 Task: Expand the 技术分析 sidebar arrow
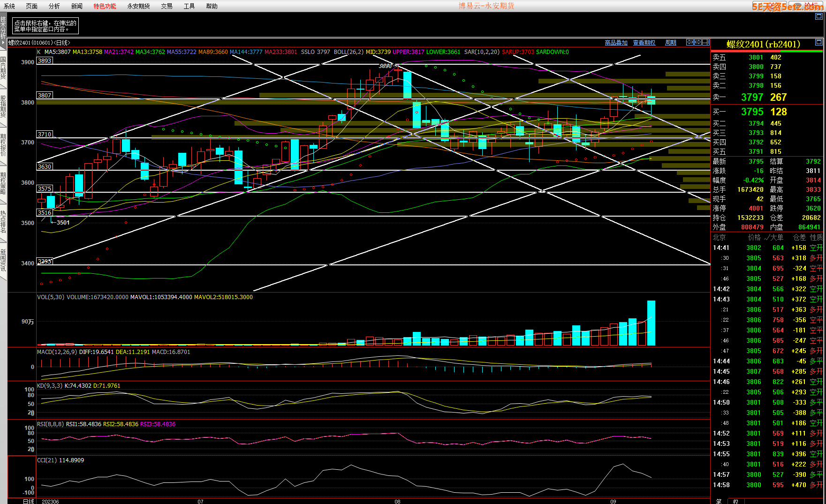(x=3, y=42)
